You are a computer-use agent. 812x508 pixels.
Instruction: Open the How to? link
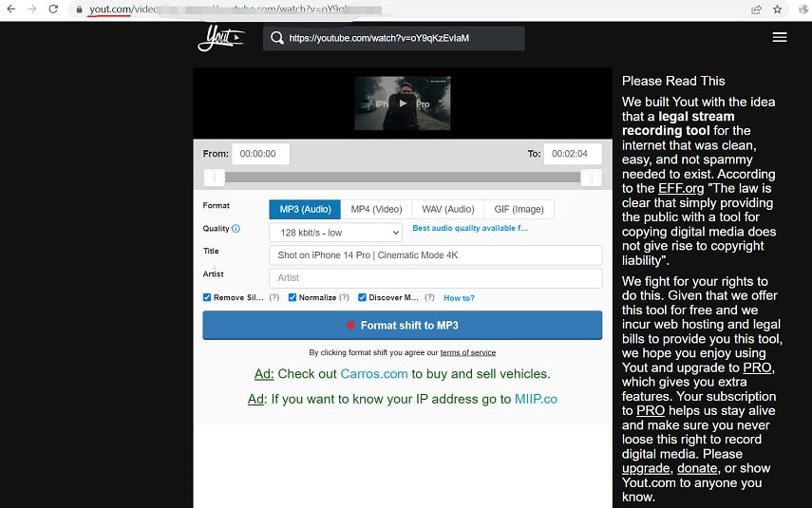[459, 298]
